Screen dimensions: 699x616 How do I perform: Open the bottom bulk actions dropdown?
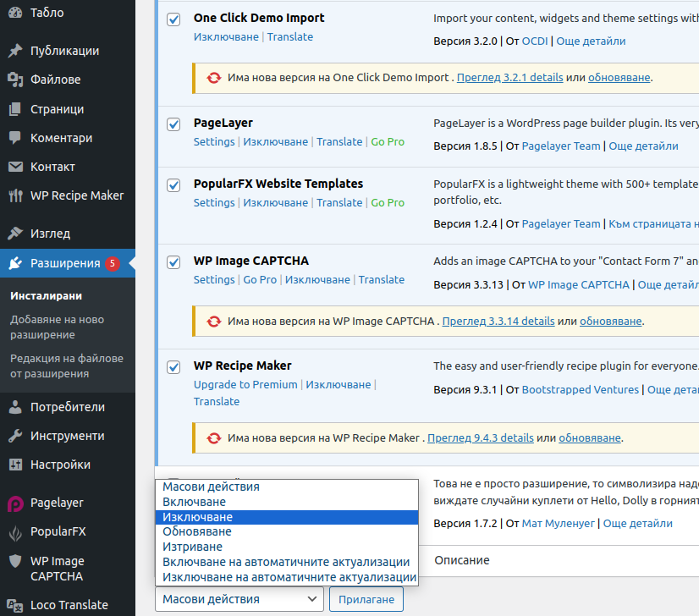point(239,599)
